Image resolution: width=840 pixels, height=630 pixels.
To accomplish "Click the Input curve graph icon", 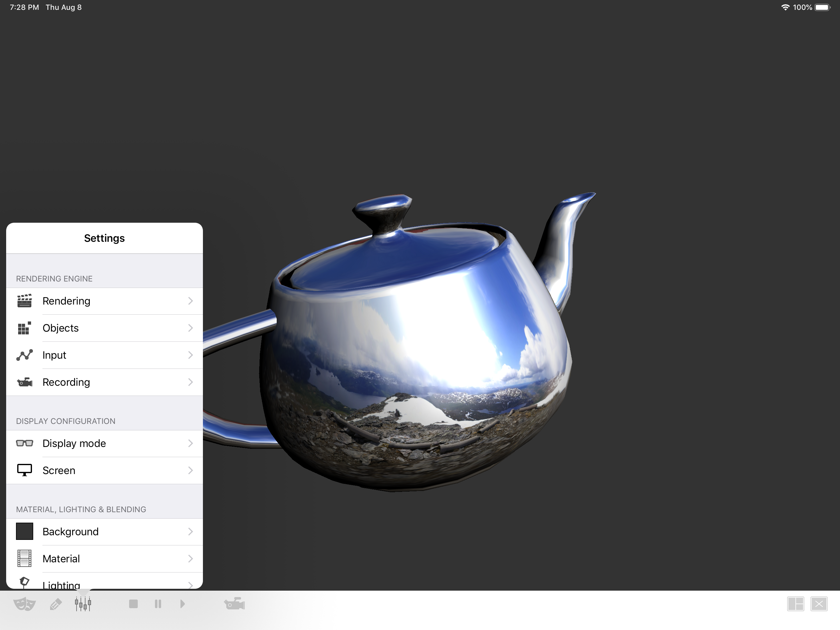I will tap(24, 355).
